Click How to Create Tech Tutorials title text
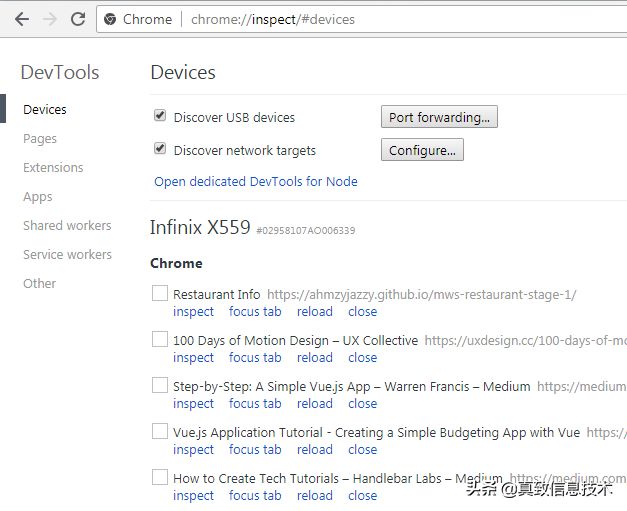 (338, 479)
